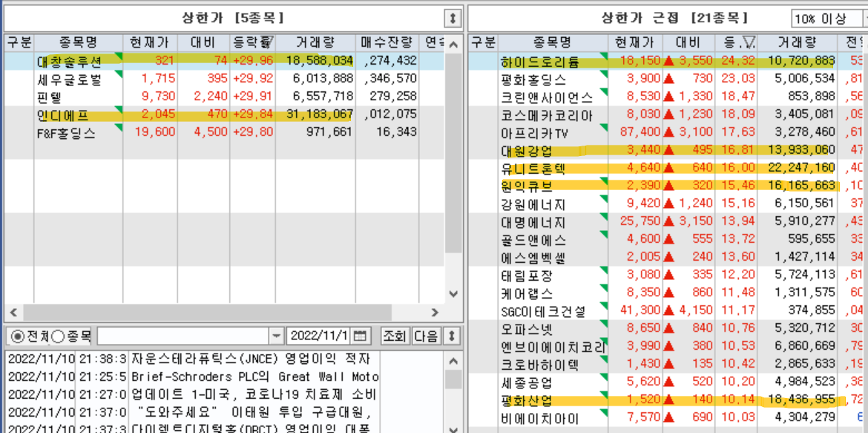Screen dimensions: 868x433
Task: Select the 골드앤에스 row
Action: pyautogui.click(x=668, y=239)
